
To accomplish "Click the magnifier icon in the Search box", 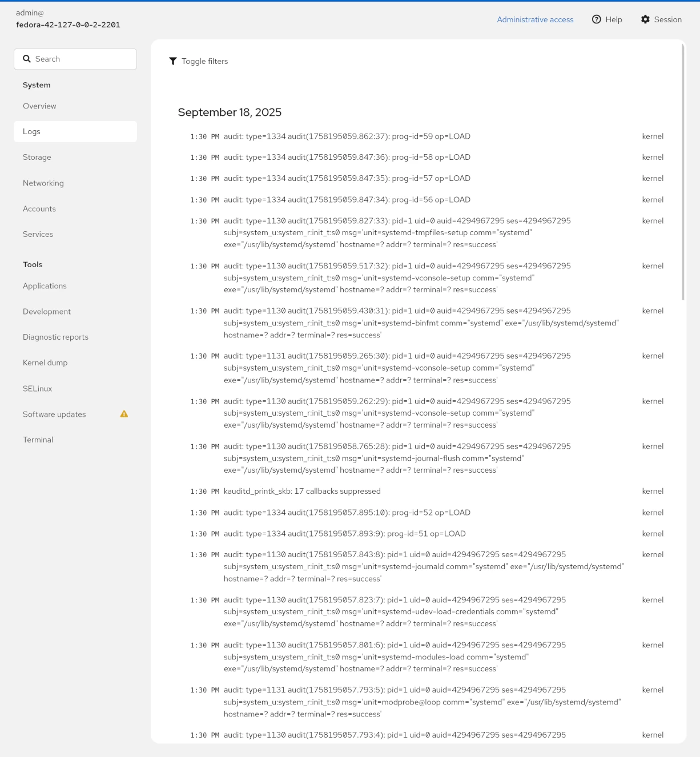I will pos(27,59).
